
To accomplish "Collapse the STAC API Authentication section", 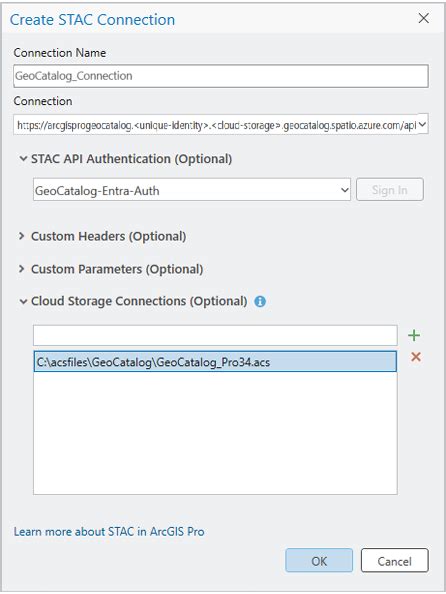I will click(23, 159).
